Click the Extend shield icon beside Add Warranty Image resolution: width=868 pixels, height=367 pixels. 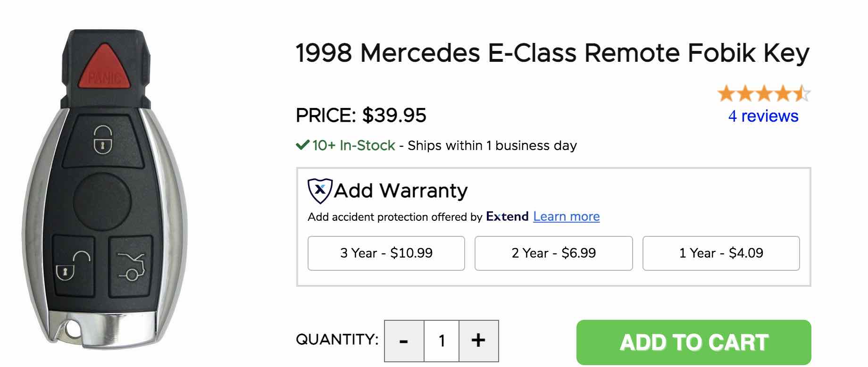click(320, 191)
